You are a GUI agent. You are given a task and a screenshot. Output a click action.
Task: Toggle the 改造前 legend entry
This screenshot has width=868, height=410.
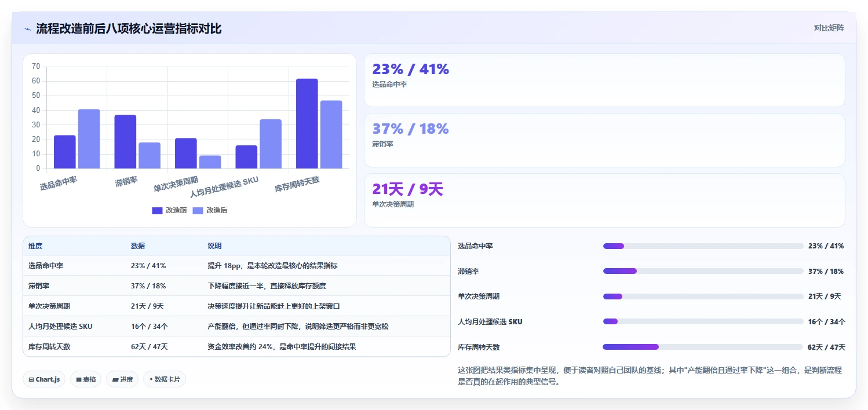point(169,210)
